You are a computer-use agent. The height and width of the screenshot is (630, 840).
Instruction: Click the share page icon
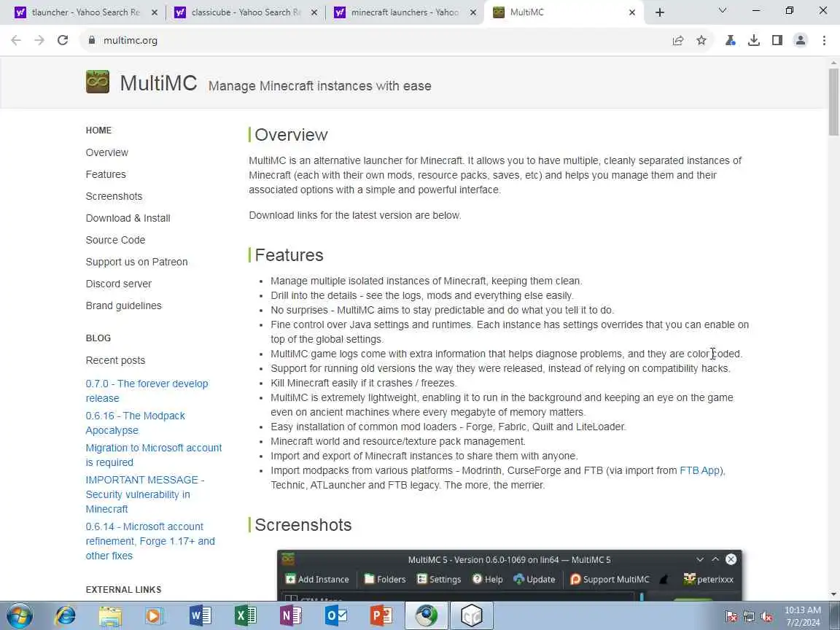[677, 40]
